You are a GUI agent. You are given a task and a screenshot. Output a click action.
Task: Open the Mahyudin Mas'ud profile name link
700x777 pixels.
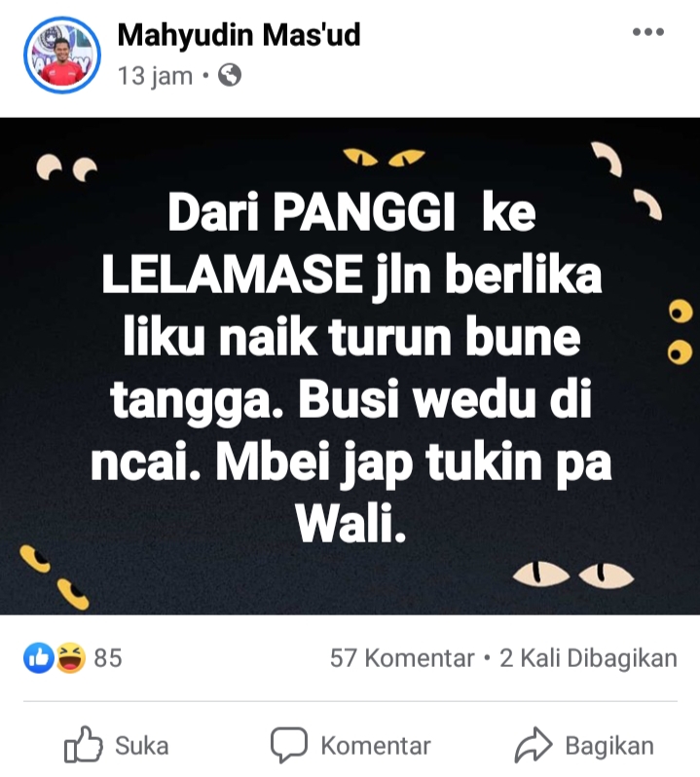click(239, 35)
